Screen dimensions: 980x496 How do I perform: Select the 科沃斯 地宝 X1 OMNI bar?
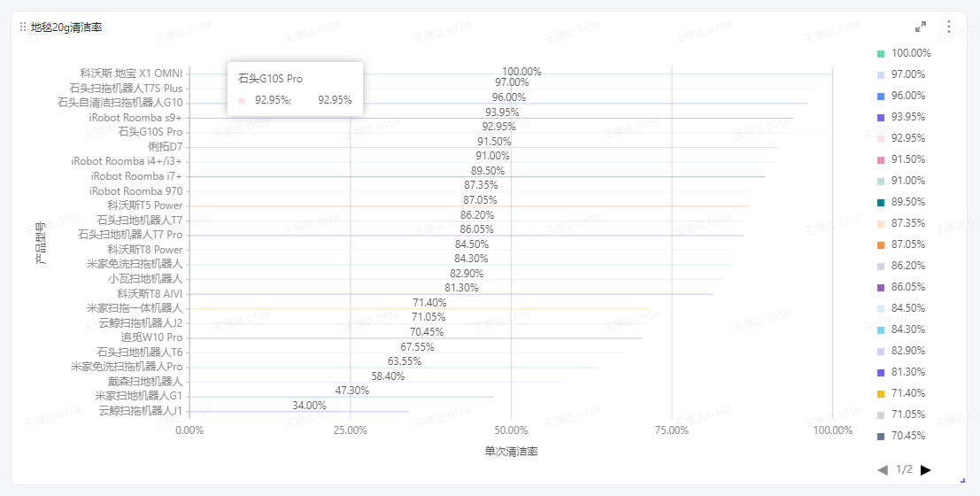coord(511,74)
